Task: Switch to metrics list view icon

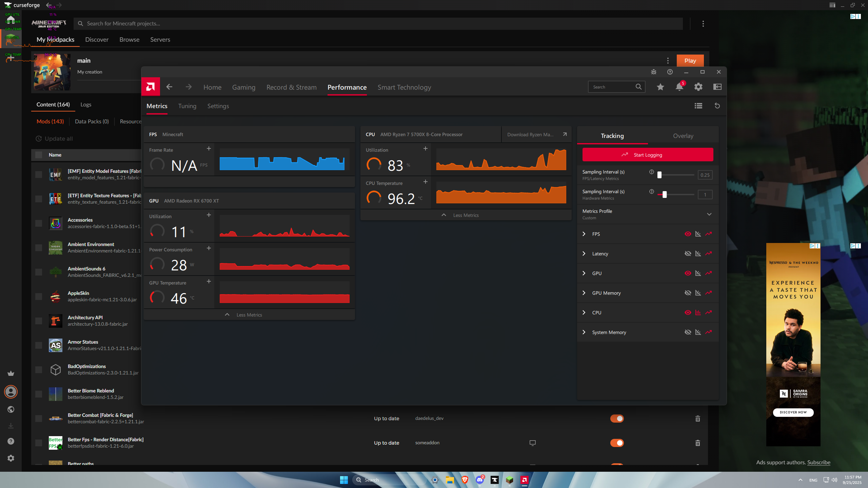Action: pos(698,106)
